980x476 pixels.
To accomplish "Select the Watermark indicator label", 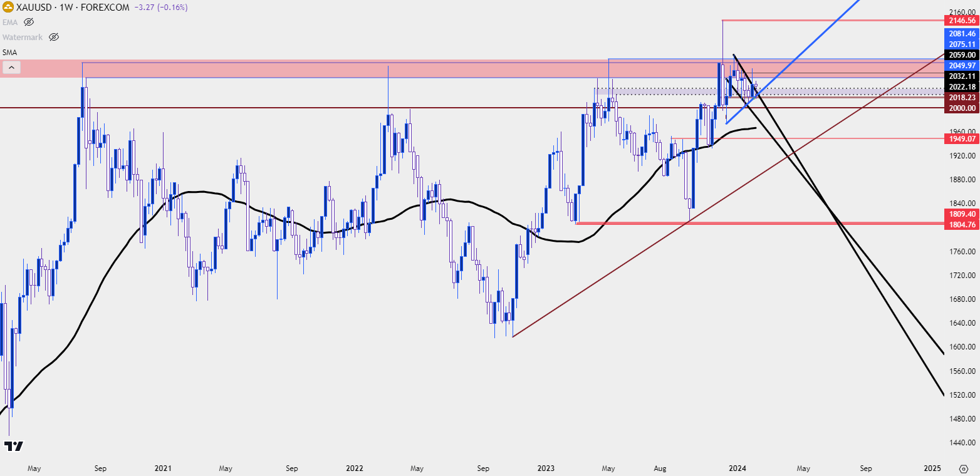I will coord(23,37).
